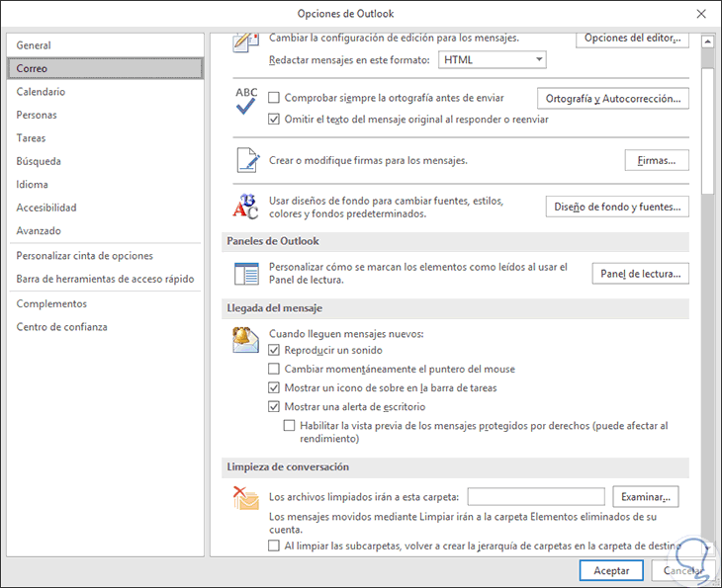
Task: Enable always check spelling before sending
Action: pyautogui.click(x=274, y=98)
